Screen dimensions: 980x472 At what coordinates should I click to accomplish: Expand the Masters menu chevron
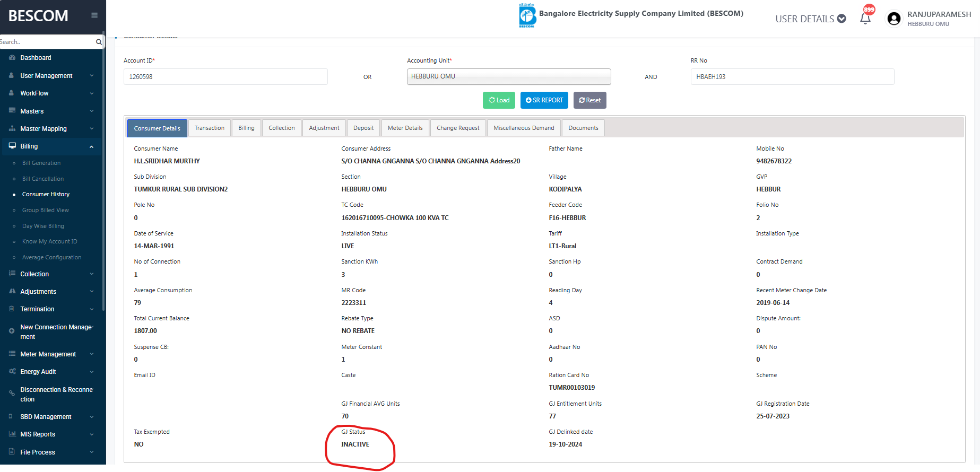click(92, 111)
